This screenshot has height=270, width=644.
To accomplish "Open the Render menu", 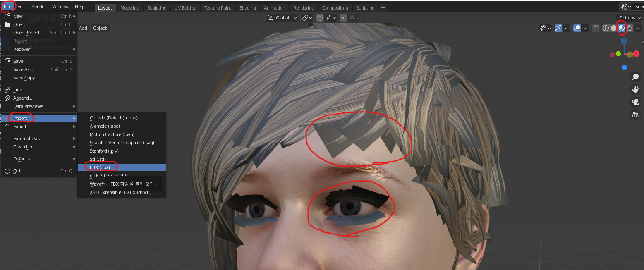I will (x=39, y=7).
